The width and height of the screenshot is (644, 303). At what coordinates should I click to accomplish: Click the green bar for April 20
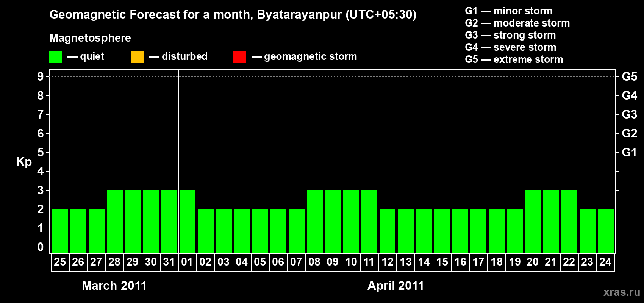[x=533, y=221]
